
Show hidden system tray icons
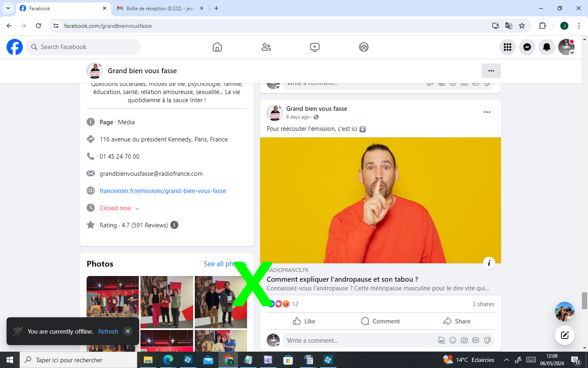[506, 360]
